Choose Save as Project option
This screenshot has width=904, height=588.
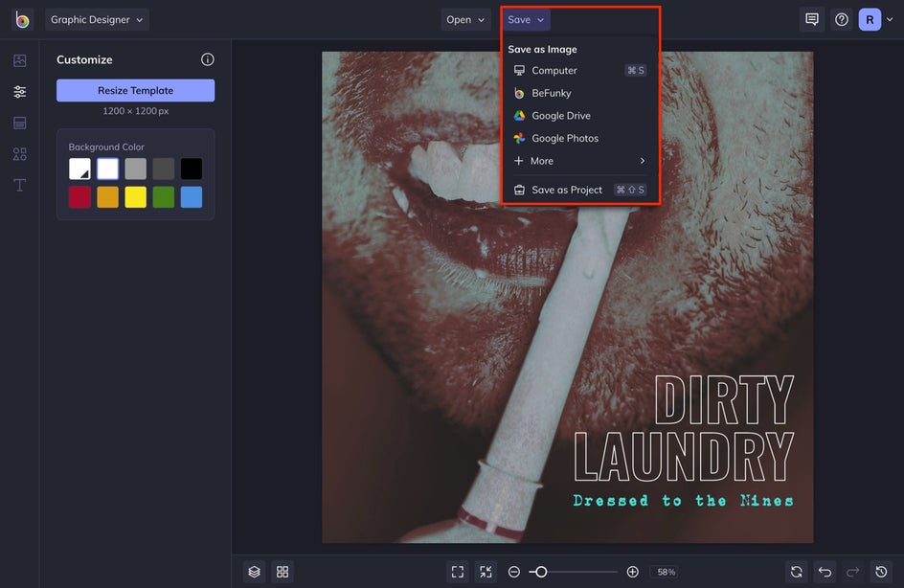(x=566, y=190)
